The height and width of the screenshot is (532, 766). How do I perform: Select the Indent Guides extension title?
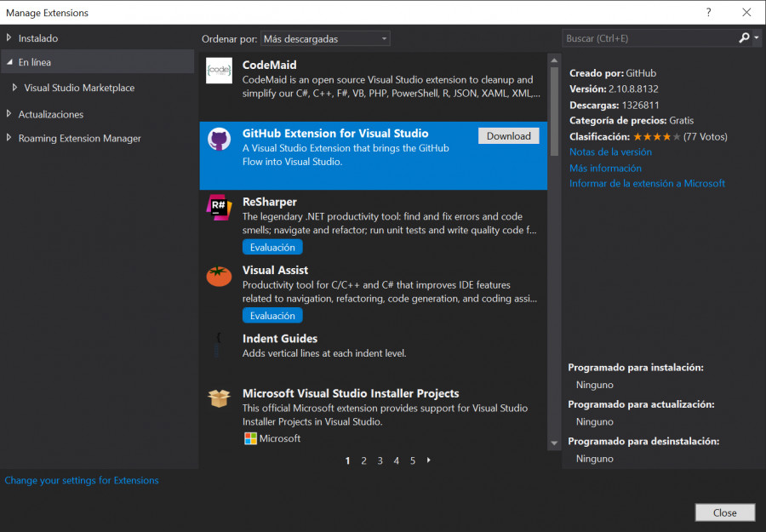tap(280, 339)
